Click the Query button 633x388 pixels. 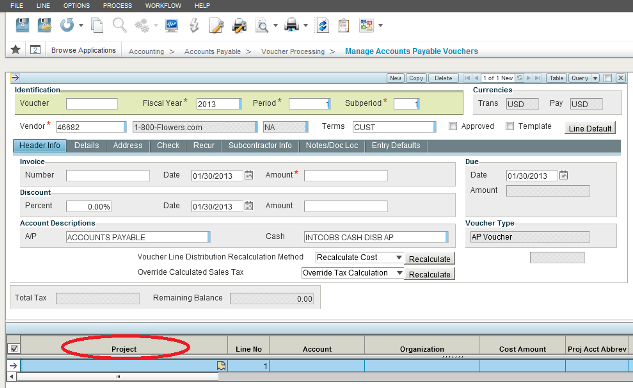click(x=580, y=78)
